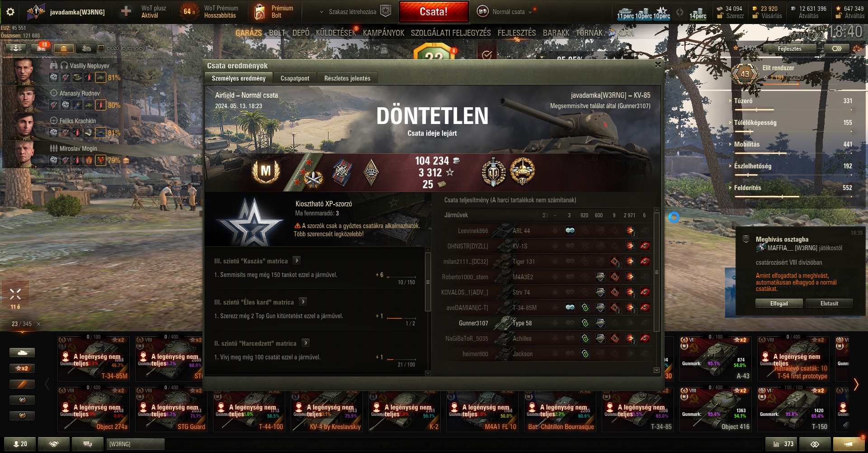
Task: Open the chat channels icon
Action: tap(88, 444)
